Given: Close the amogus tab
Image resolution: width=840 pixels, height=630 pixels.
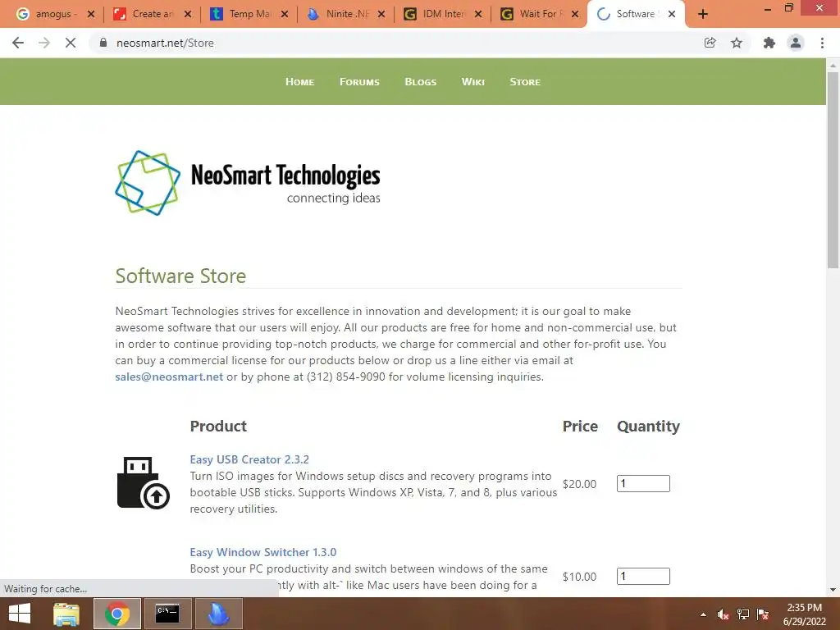Looking at the screenshot, I should [91, 14].
